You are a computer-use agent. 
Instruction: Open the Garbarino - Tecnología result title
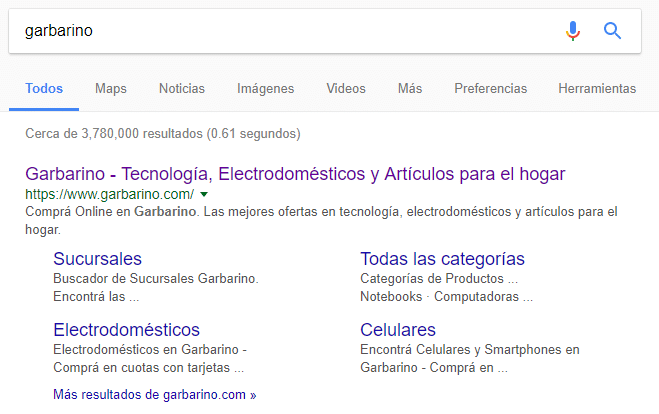(295, 174)
